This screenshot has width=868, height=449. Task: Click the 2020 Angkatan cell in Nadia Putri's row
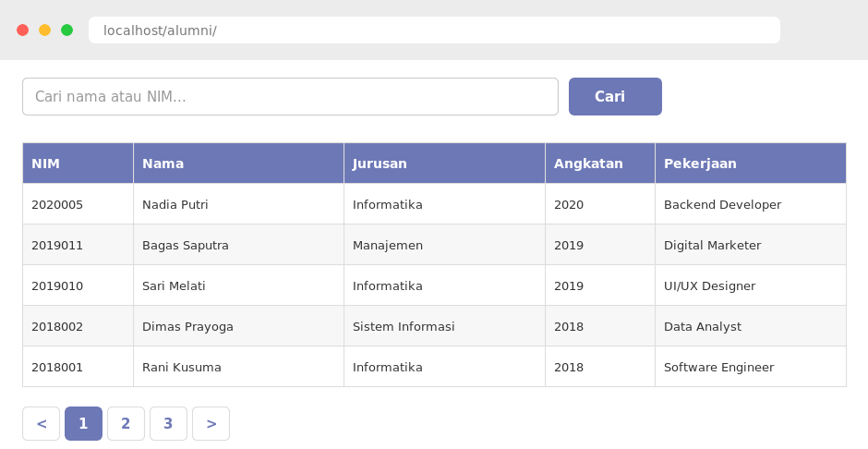point(600,204)
